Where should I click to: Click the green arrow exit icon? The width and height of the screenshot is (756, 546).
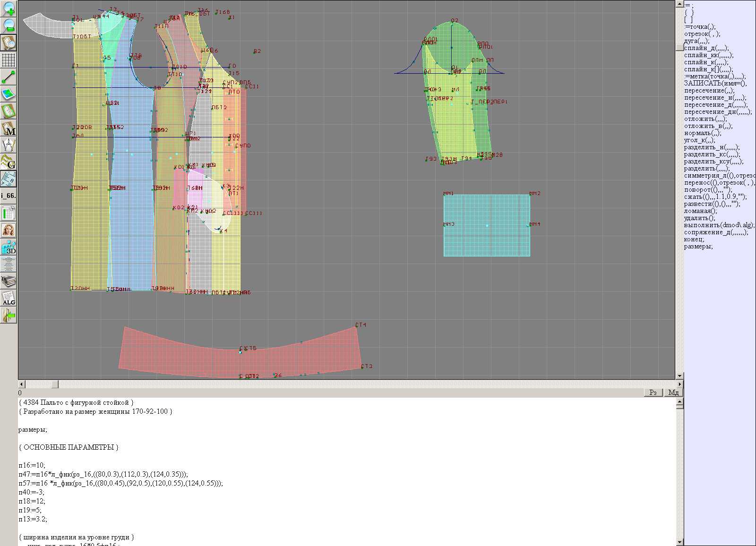[9, 316]
